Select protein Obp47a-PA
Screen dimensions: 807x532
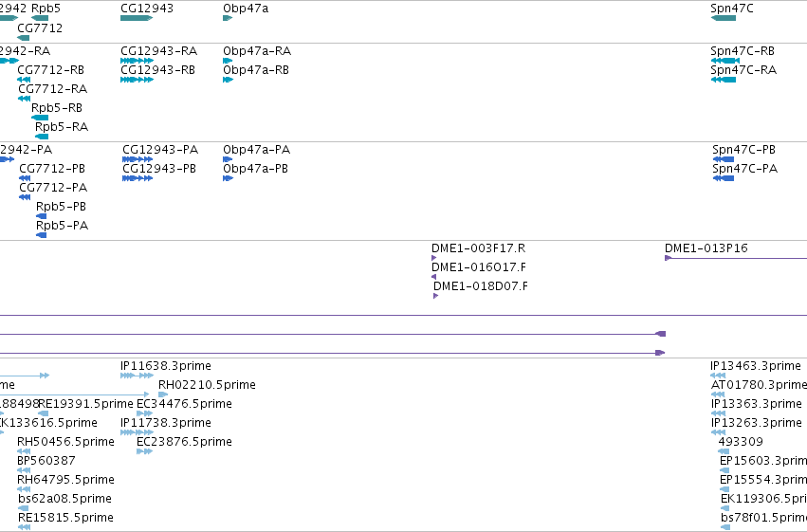coord(228,159)
